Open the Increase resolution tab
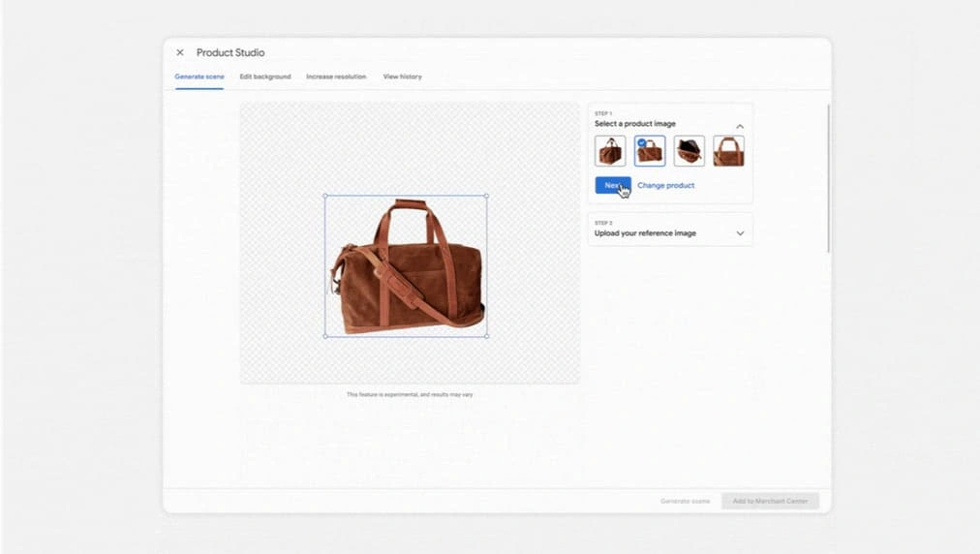The width and height of the screenshot is (980, 554). tap(336, 77)
